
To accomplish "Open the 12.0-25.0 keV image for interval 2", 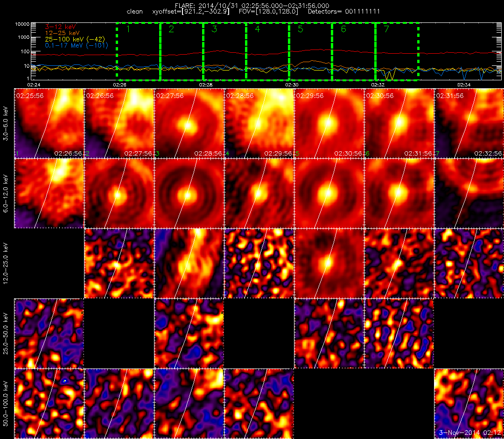I will [x=119, y=264].
